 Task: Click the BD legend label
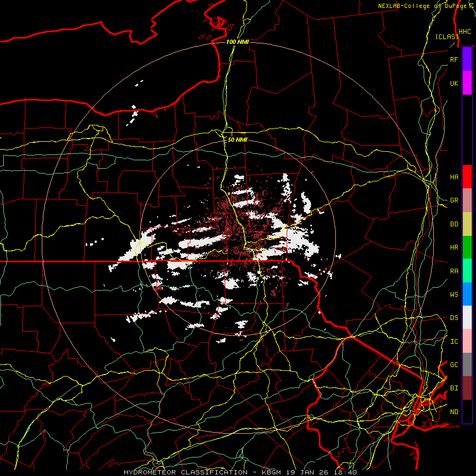point(454,224)
